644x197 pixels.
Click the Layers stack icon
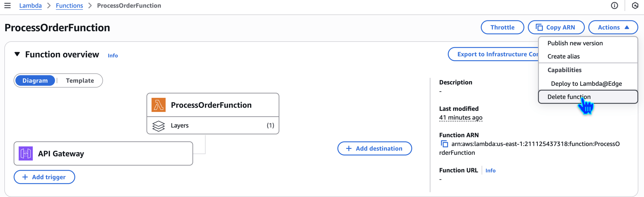pyautogui.click(x=158, y=126)
